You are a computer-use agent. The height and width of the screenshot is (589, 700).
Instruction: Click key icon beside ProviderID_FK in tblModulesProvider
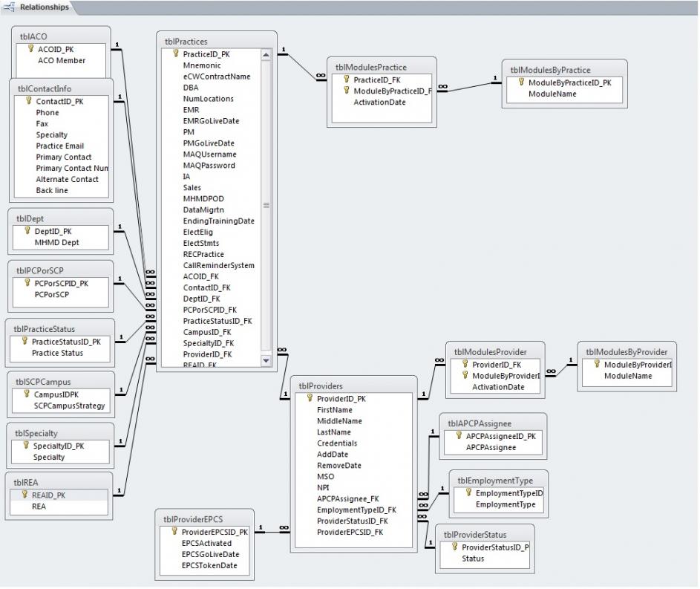[465, 363]
